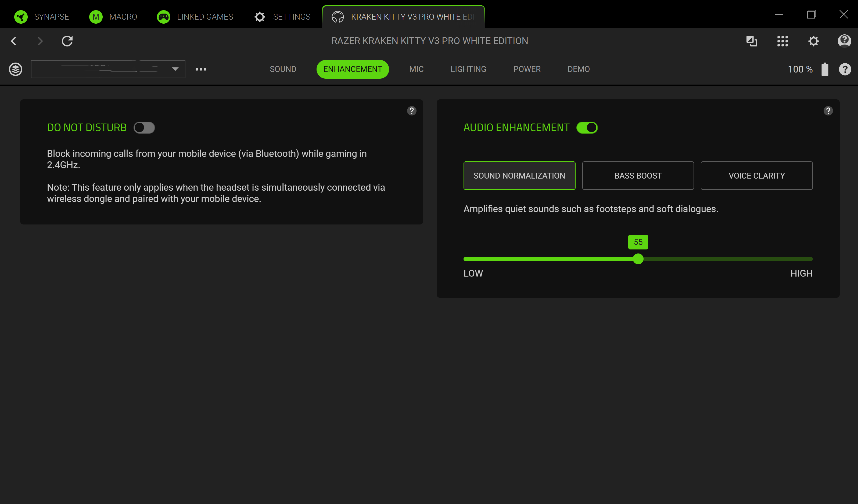
Task: Click the refresh icon
Action: click(x=67, y=41)
